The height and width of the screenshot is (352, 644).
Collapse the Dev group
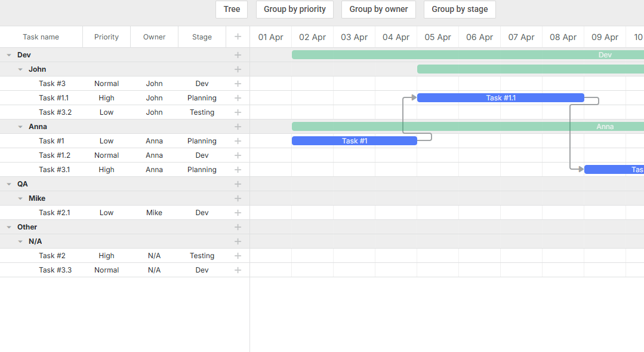pos(9,55)
